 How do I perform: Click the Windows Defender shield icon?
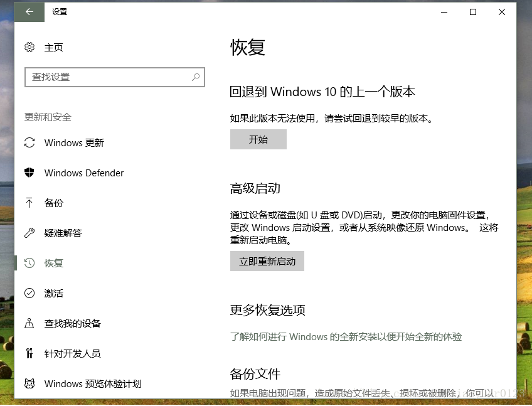29,173
